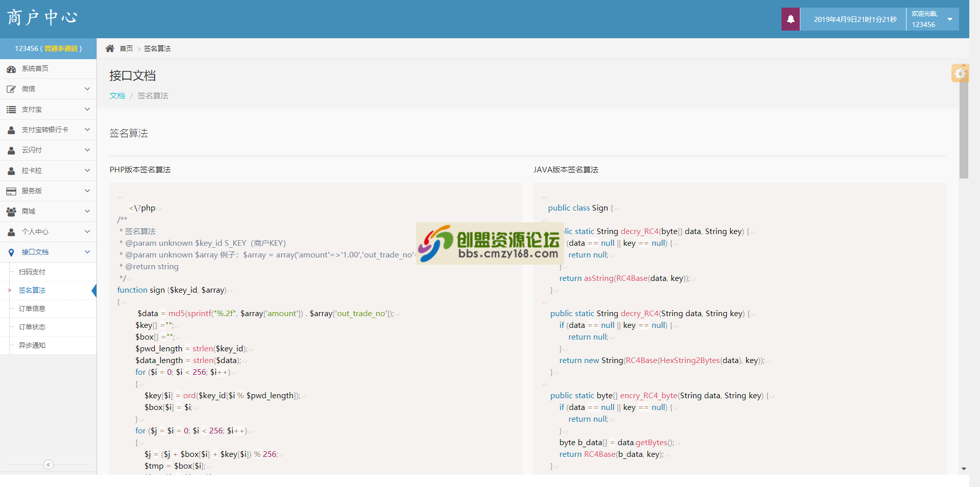Click the 支付宝转银行卡 user icon
This screenshot has width=980, height=487.
click(x=11, y=130)
